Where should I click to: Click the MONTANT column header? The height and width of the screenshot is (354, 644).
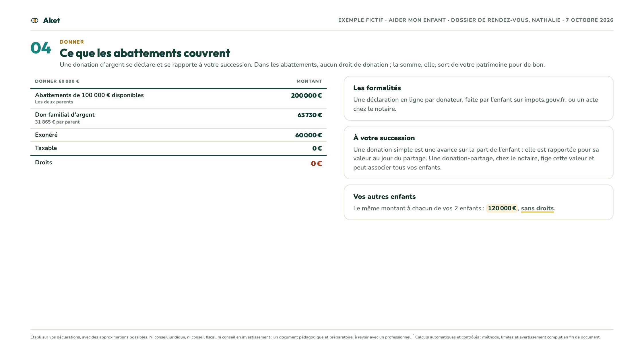[x=309, y=81]
